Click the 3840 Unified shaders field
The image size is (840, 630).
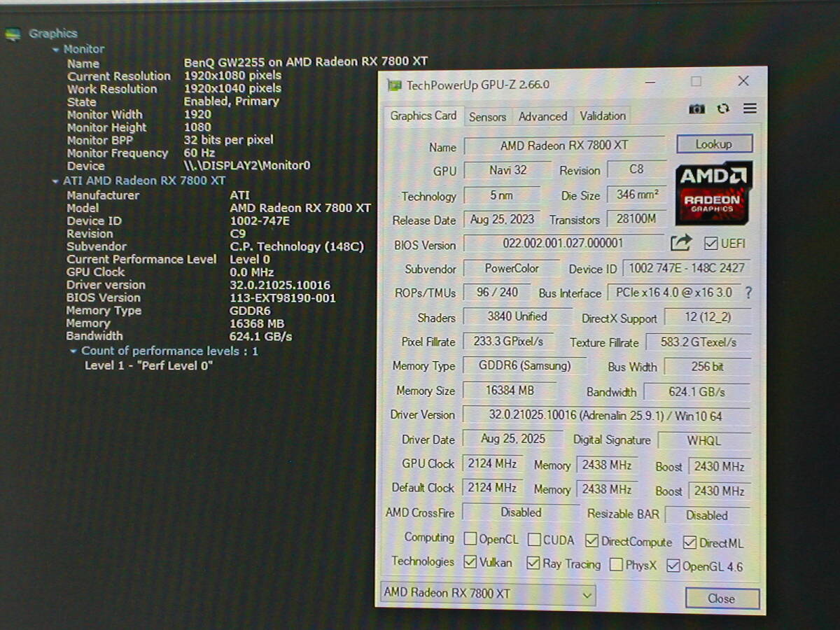coord(517,317)
